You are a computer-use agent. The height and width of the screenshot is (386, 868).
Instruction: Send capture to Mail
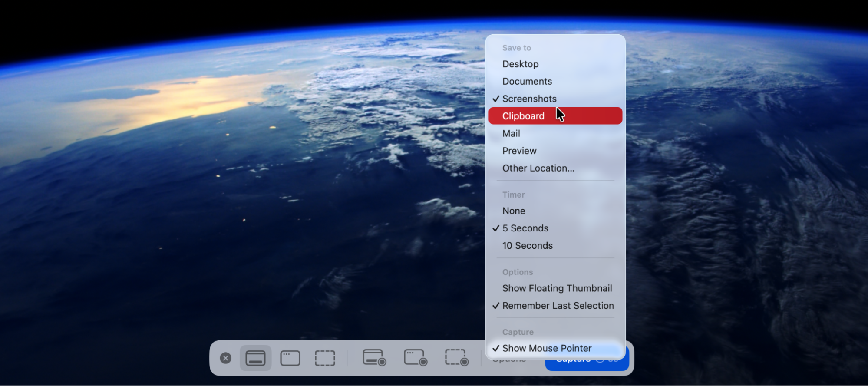(555, 133)
